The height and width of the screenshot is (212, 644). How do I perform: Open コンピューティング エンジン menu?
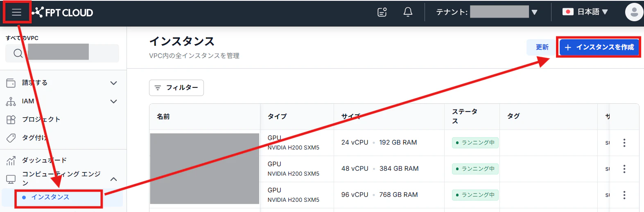tap(61, 179)
